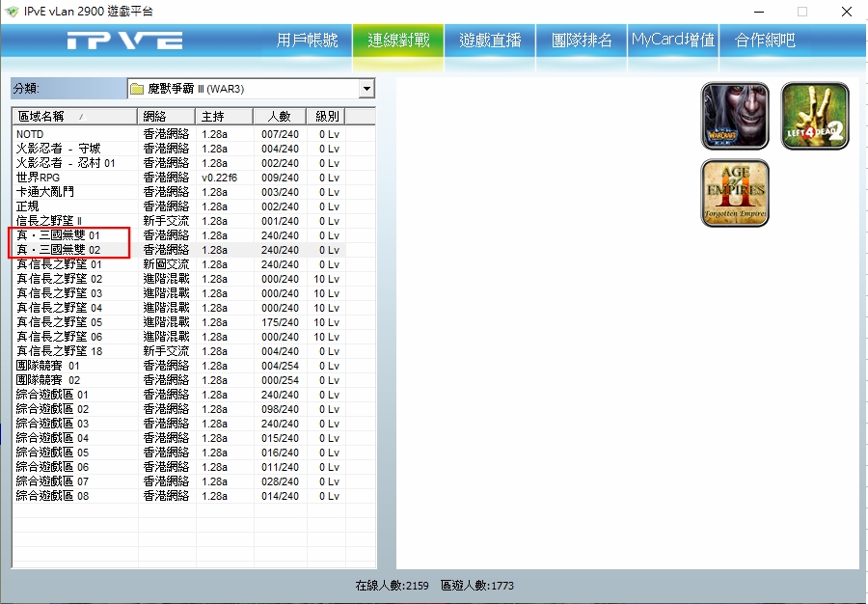Screen dimensions: 868x604
Task: Choose the 世界RPG room entry
Action: (39, 178)
